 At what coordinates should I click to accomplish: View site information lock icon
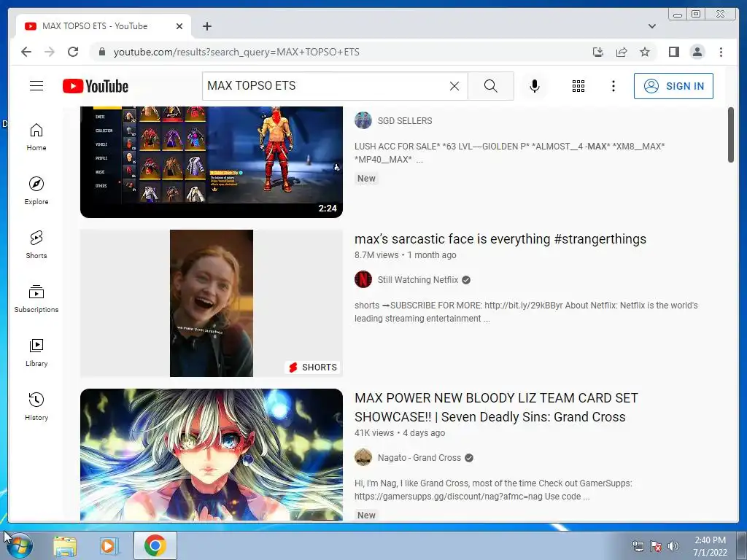click(101, 52)
